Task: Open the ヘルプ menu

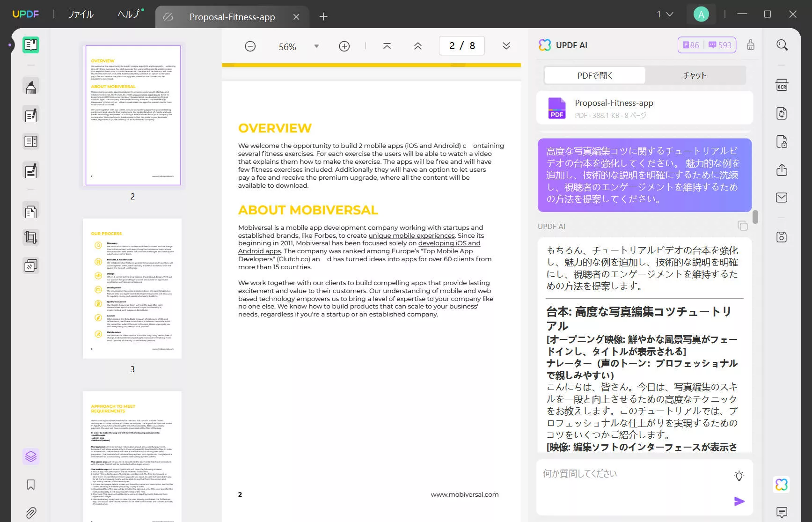Action: tap(129, 15)
